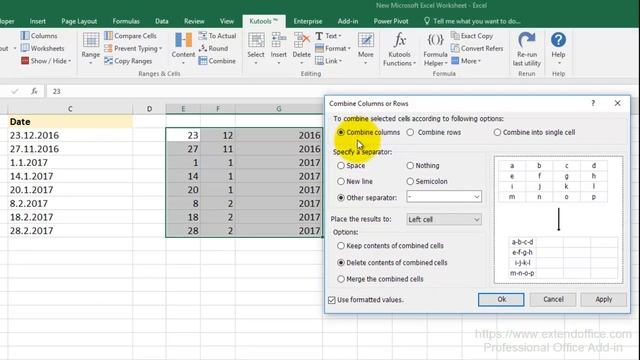Open the Format tools dropdown

point(333,48)
